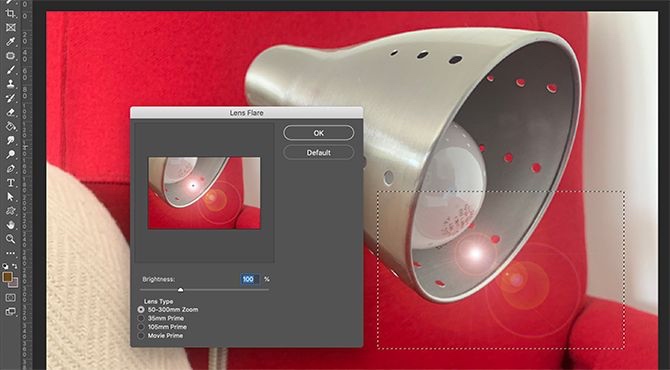
Task: Select the Brush tool
Action: [x=11, y=70]
